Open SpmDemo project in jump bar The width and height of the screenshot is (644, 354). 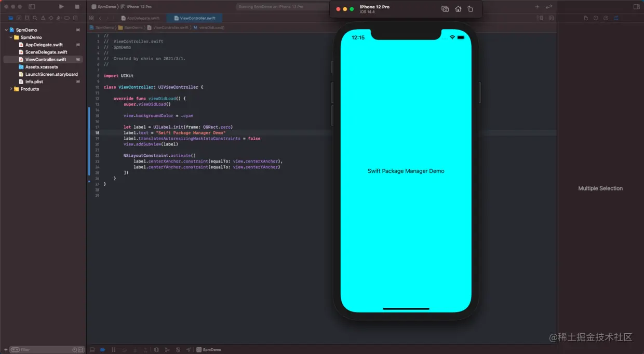tap(101, 27)
